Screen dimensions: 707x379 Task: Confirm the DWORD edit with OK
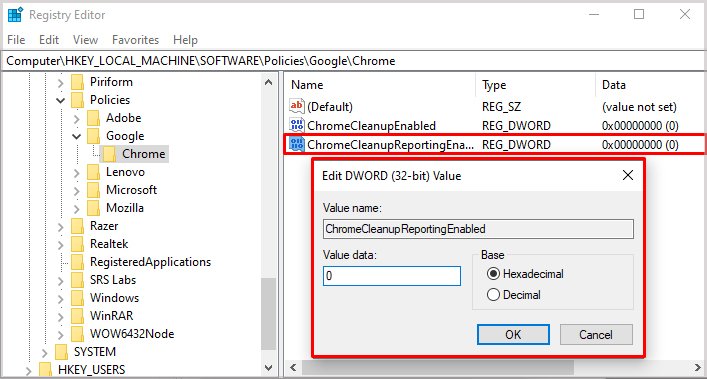513,335
